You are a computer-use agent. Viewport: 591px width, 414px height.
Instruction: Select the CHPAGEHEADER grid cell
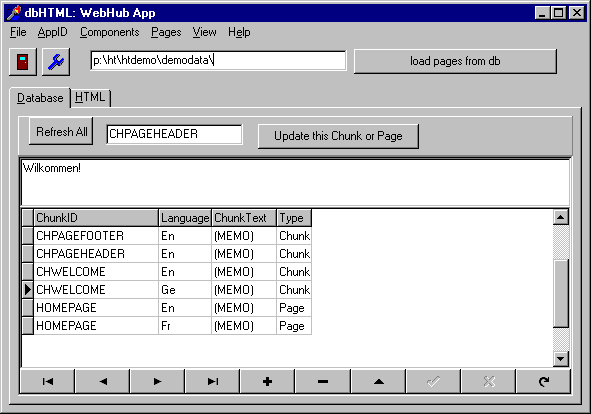[x=96, y=254]
